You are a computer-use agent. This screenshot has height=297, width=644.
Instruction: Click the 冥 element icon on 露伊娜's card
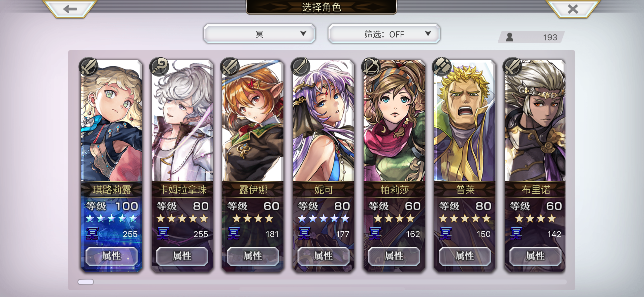(233, 234)
